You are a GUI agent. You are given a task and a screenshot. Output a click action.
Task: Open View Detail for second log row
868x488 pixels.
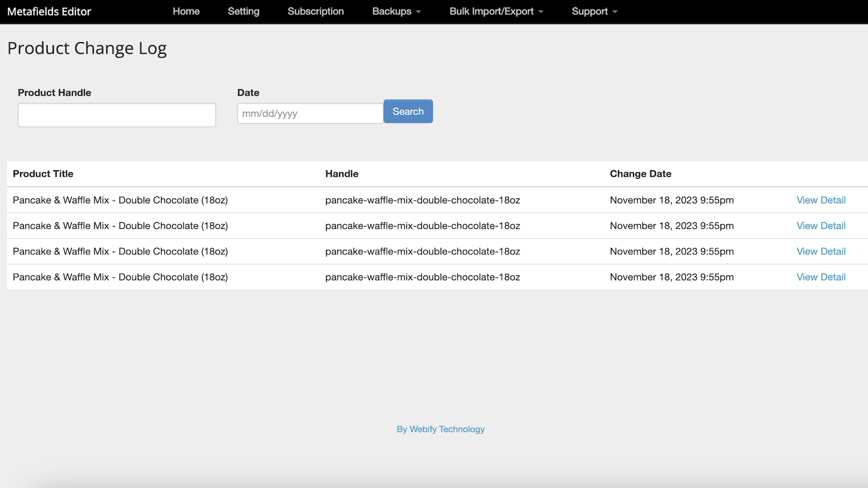coord(821,226)
